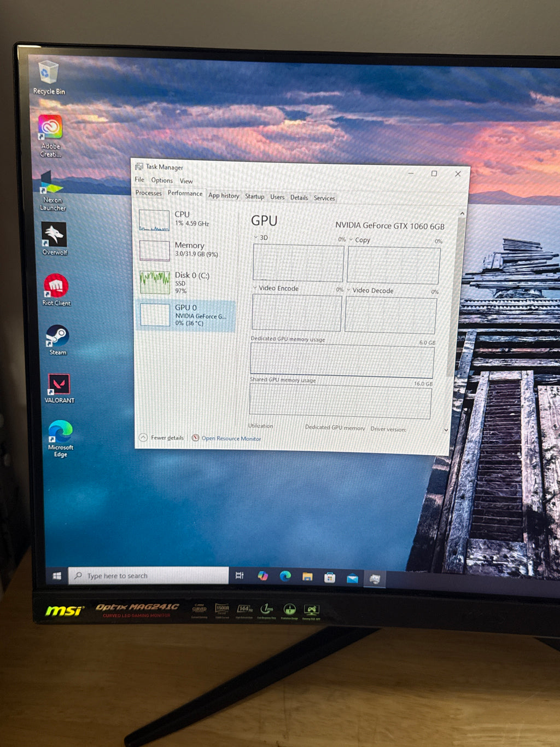Open the Startup tab
The width and height of the screenshot is (560, 747).
254,196
